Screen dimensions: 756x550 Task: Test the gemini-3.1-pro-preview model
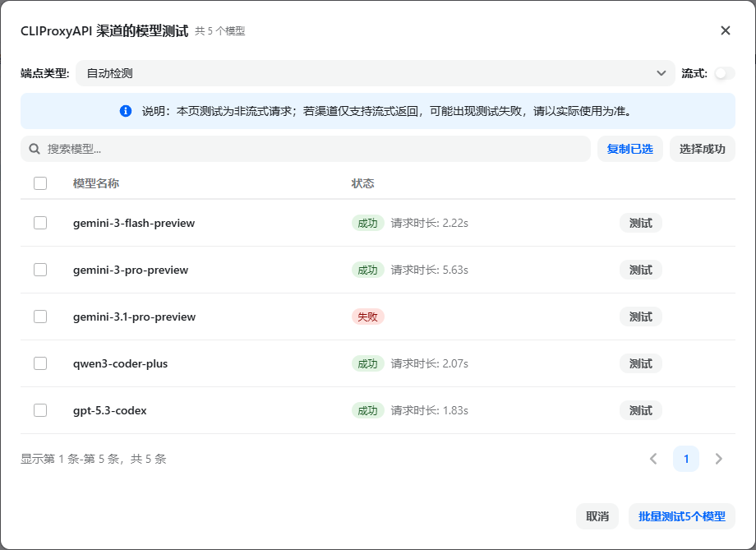(640, 317)
